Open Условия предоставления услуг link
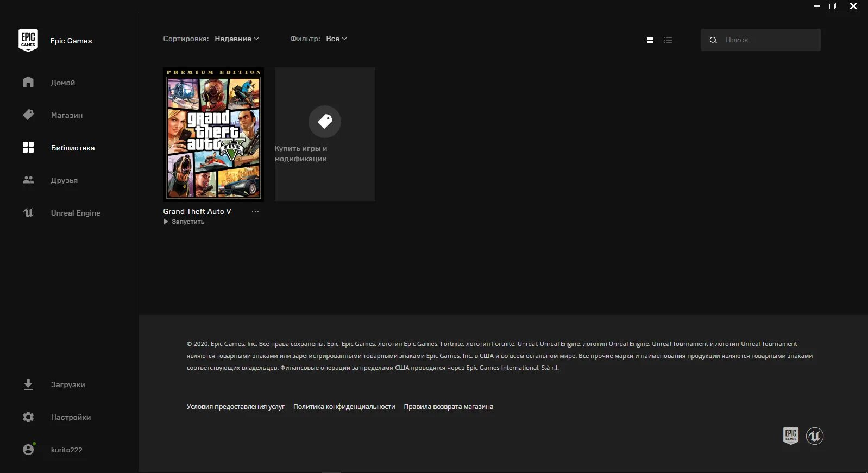The width and height of the screenshot is (868, 473). [x=236, y=406]
